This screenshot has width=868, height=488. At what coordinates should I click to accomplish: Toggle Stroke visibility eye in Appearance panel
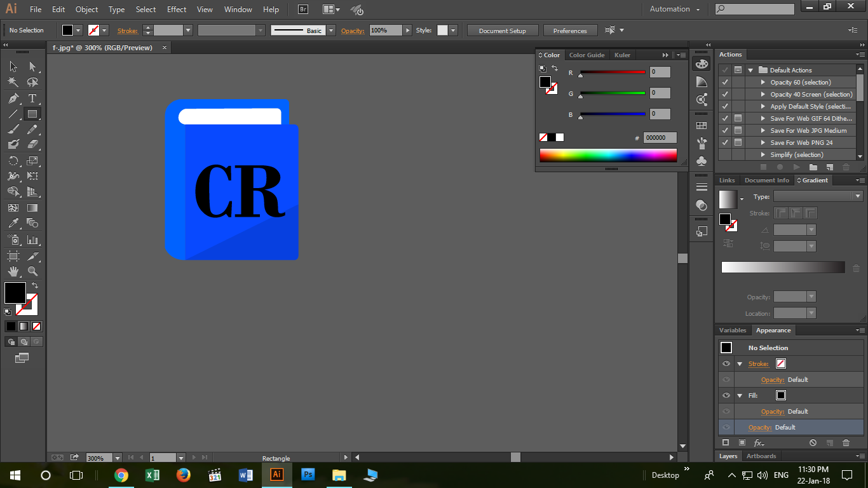(726, 364)
